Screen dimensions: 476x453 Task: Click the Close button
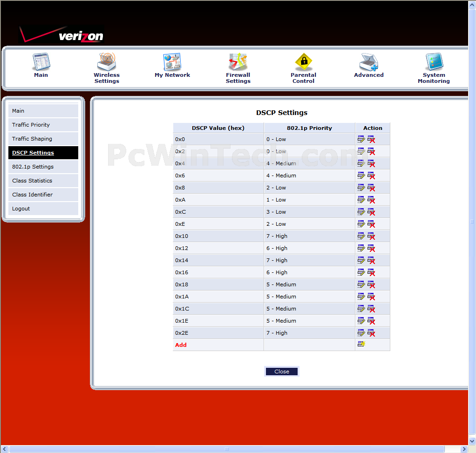click(282, 372)
